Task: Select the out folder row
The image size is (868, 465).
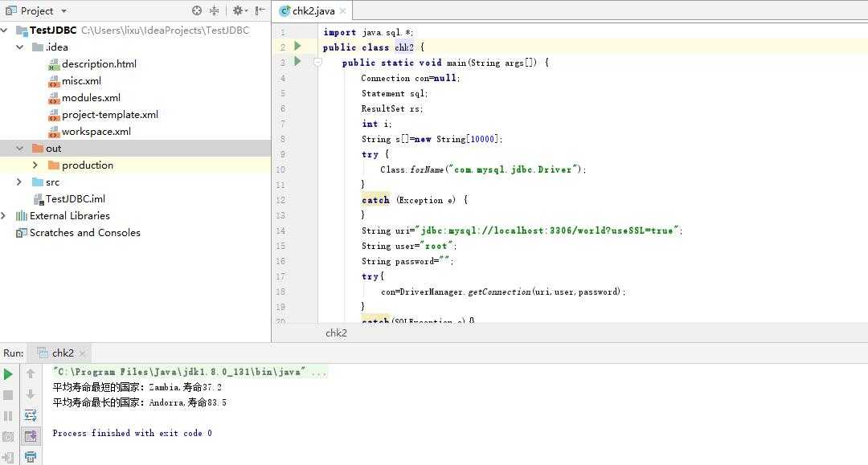Action: coord(135,149)
